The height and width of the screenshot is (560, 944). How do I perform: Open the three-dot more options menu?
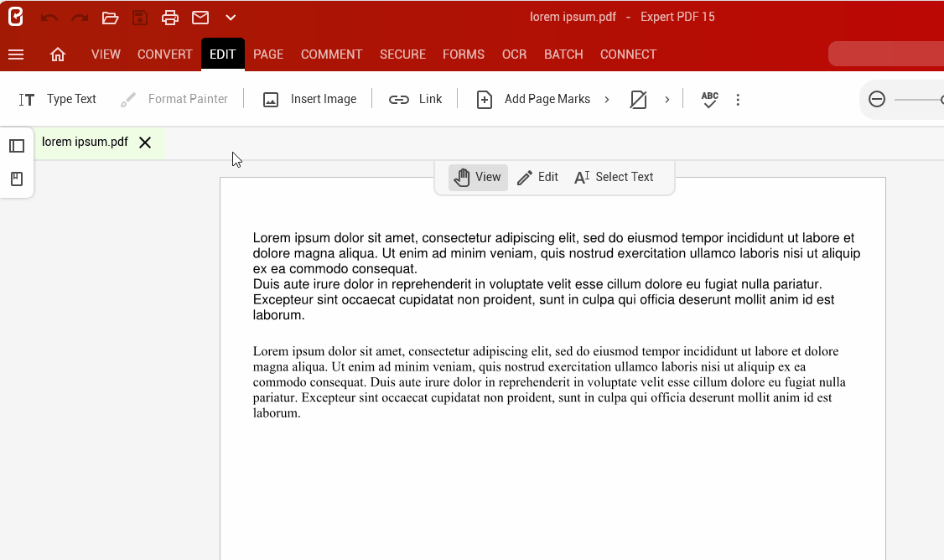[x=738, y=100]
